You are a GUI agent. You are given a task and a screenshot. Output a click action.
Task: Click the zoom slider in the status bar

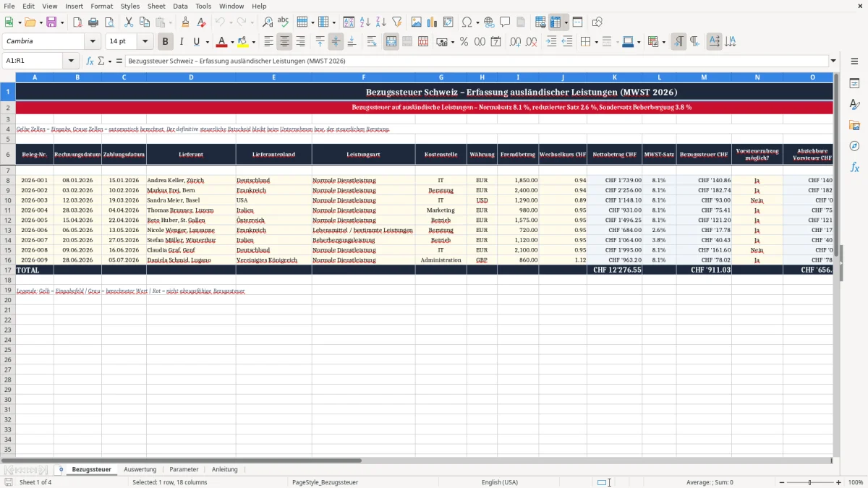pos(809,482)
